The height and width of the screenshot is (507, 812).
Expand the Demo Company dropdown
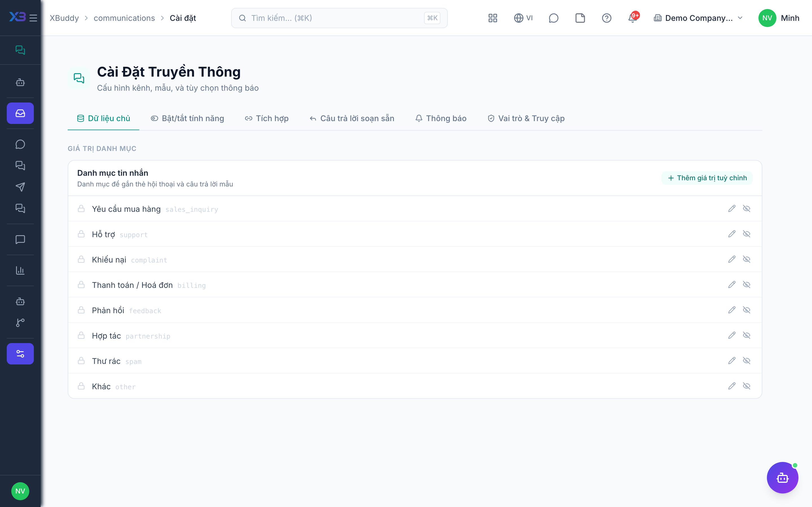click(x=698, y=18)
